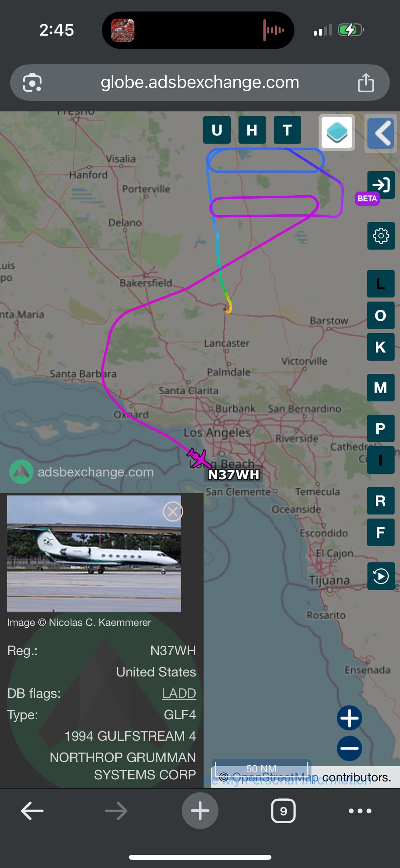Open the settings gear icon
The height and width of the screenshot is (868, 400).
click(381, 236)
